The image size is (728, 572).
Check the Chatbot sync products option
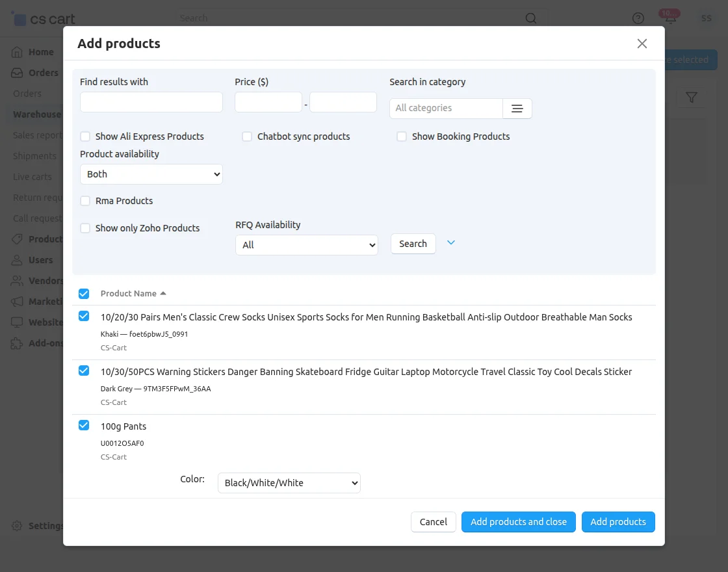point(247,136)
